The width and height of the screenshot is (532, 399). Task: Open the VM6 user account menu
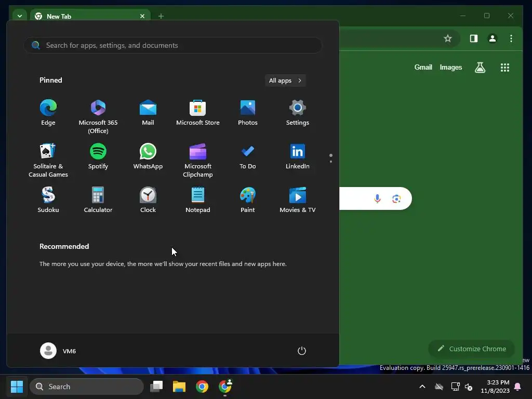coord(58,351)
